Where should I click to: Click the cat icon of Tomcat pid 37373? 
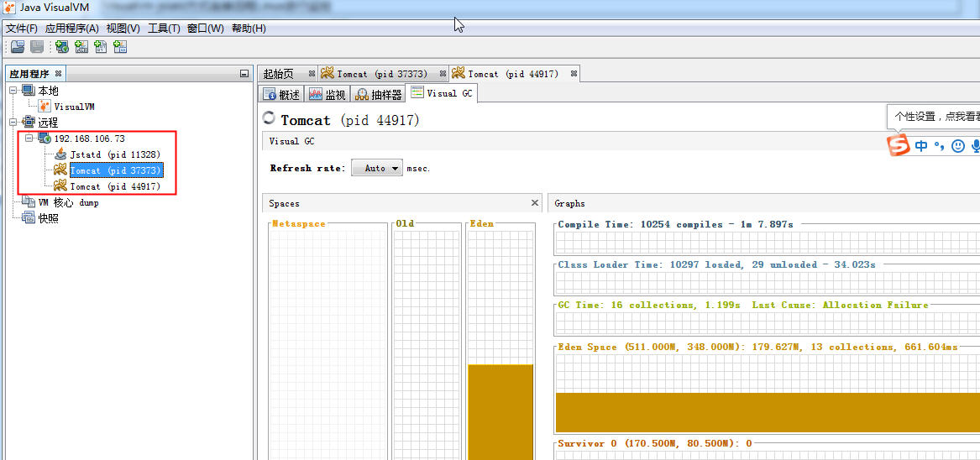coord(60,170)
